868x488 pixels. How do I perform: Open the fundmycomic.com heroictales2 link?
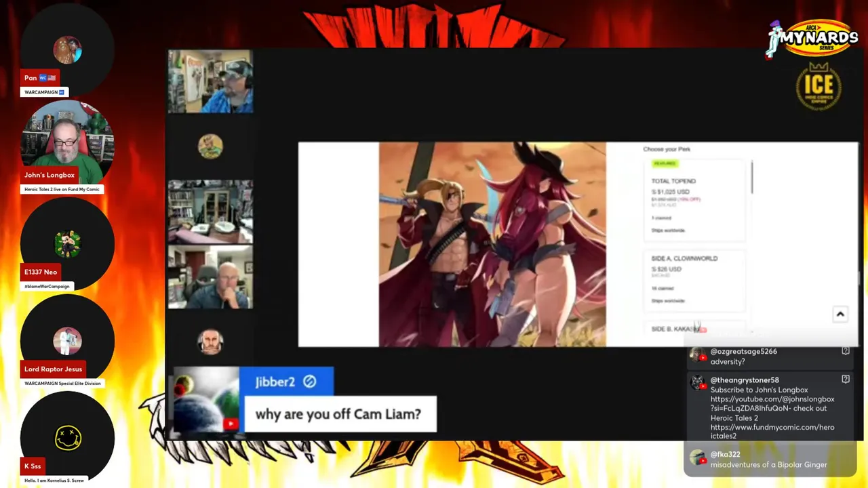click(x=772, y=432)
